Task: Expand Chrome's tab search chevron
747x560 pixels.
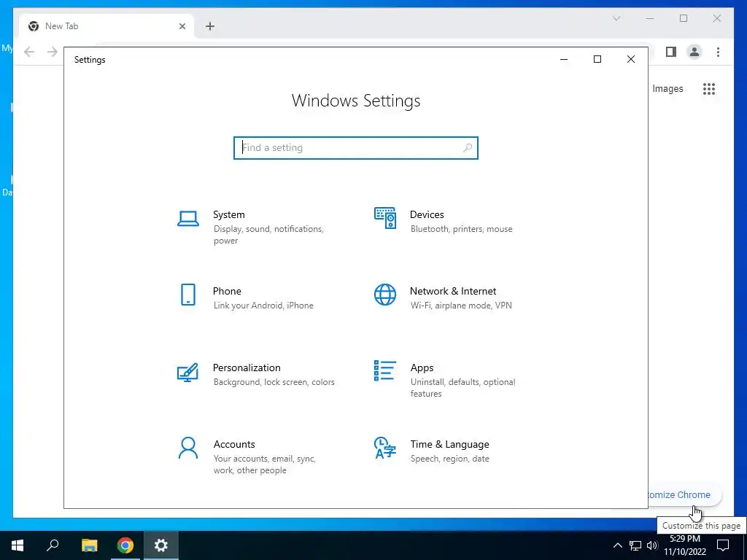Action: click(x=616, y=18)
